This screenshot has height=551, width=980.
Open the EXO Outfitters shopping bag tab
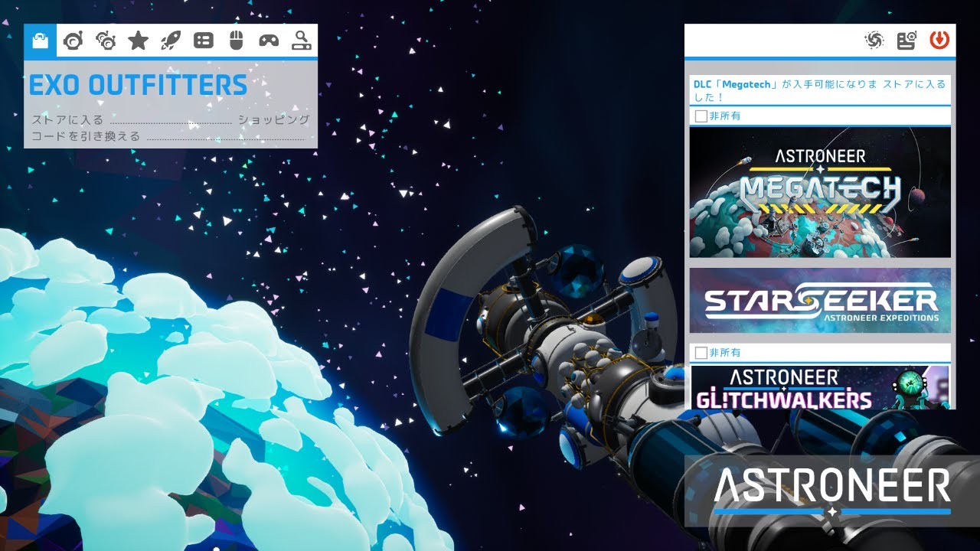point(41,41)
